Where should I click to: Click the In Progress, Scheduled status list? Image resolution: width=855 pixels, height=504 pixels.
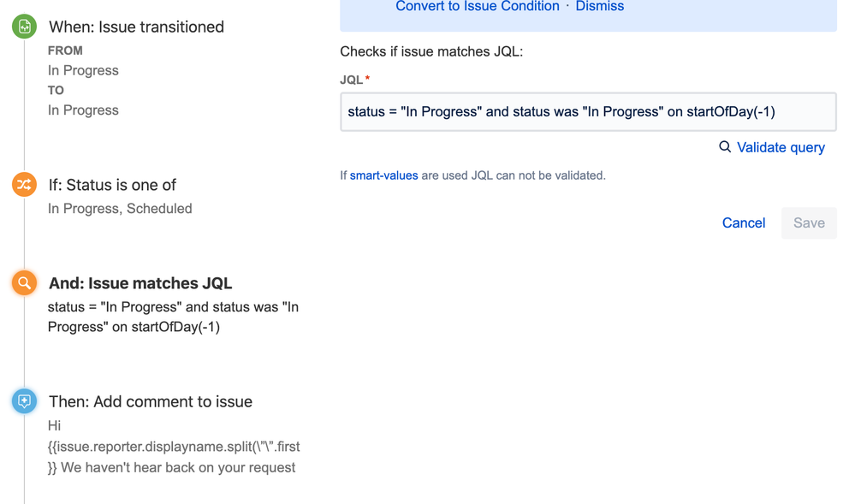[x=120, y=208]
